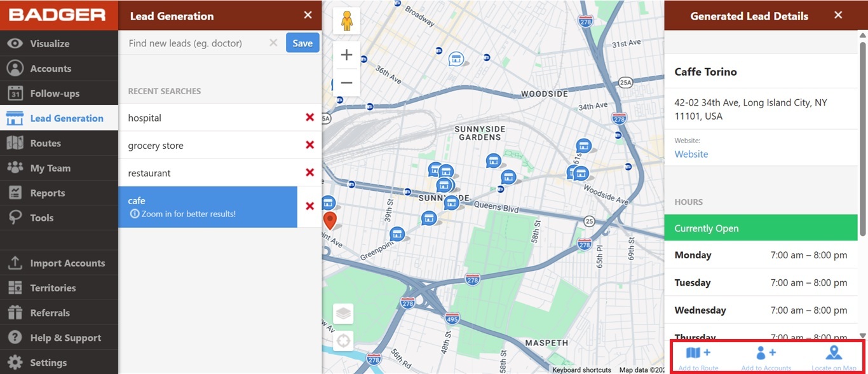Click the Locate on Map icon

click(834, 354)
